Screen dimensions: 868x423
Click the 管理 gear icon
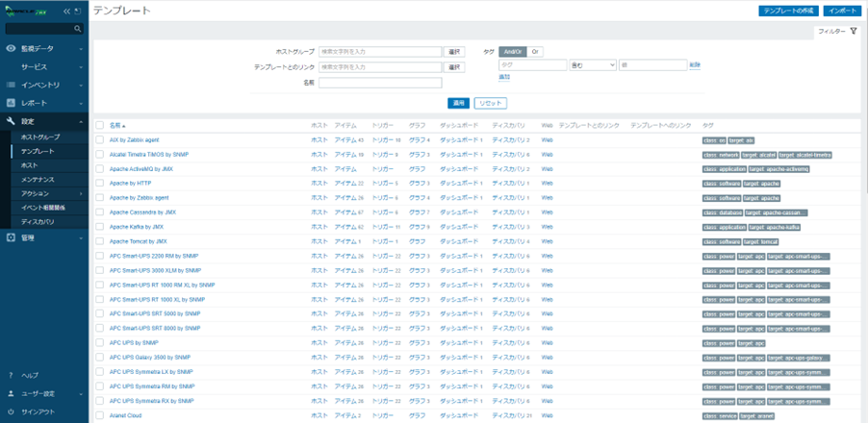pyautogui.click(x=11, y=237)
